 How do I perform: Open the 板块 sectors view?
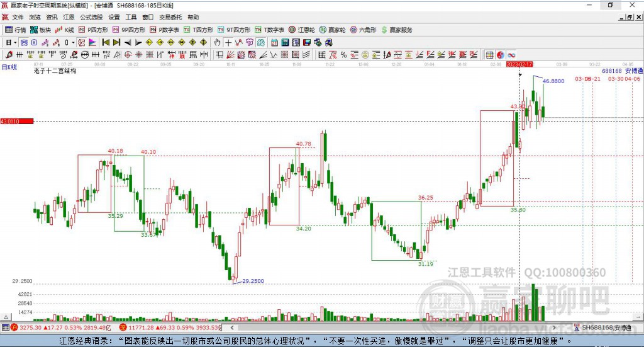pyautogui.click(x=41, y=30)
